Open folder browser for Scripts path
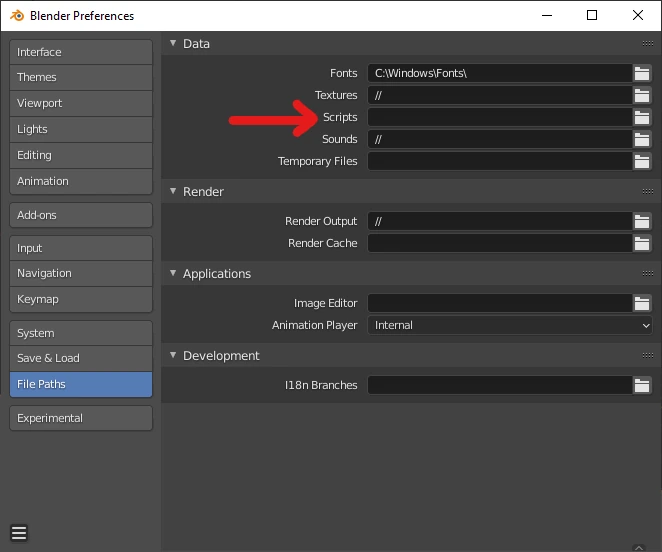The height and width of the screenshot is (552, 662). 642,117
